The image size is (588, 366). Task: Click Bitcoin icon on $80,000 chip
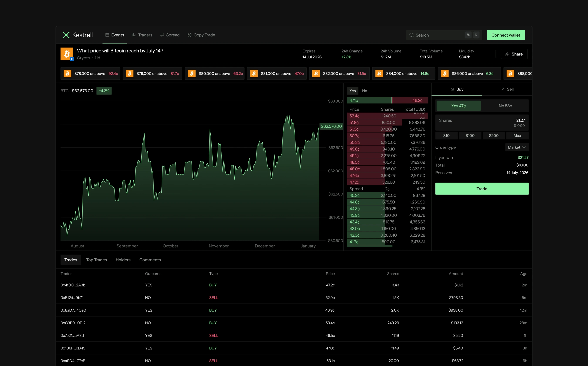192,73
